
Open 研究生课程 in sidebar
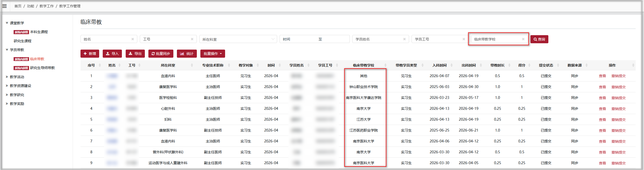point(22,41)
